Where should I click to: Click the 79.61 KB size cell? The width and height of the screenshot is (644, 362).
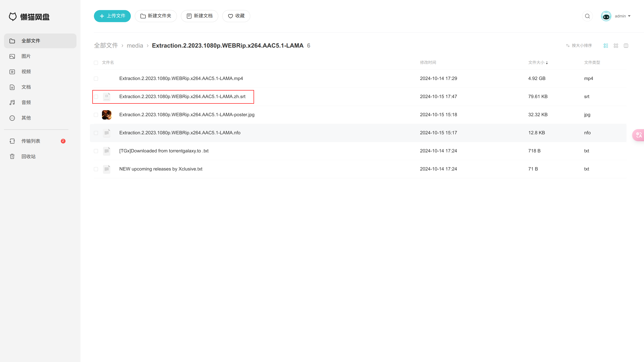pos(538,97)
